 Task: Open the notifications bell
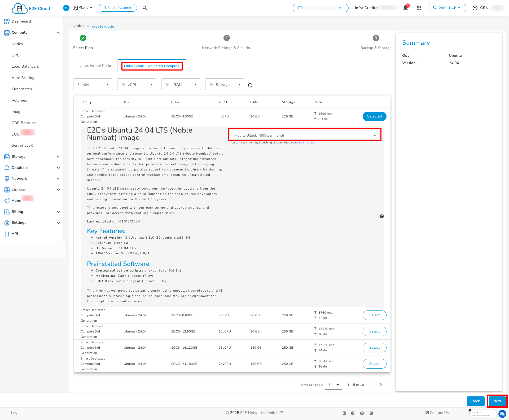click(x=405, y=8)
